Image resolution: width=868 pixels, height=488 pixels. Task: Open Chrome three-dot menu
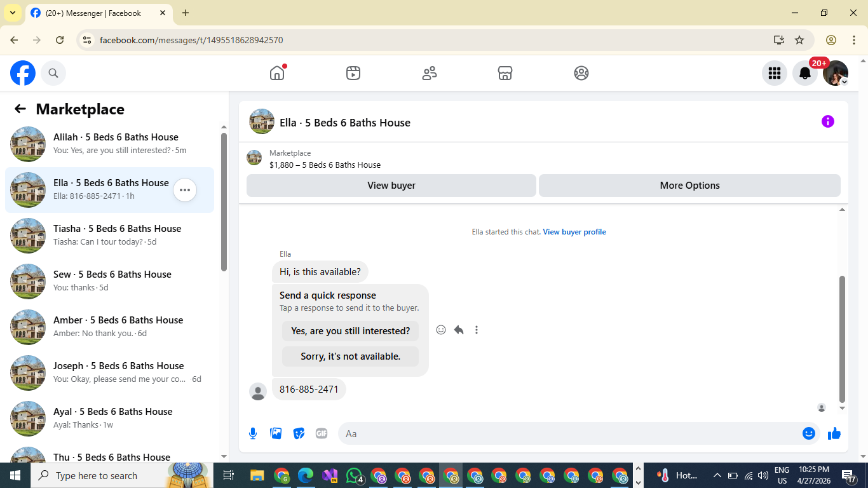[853, 40]
